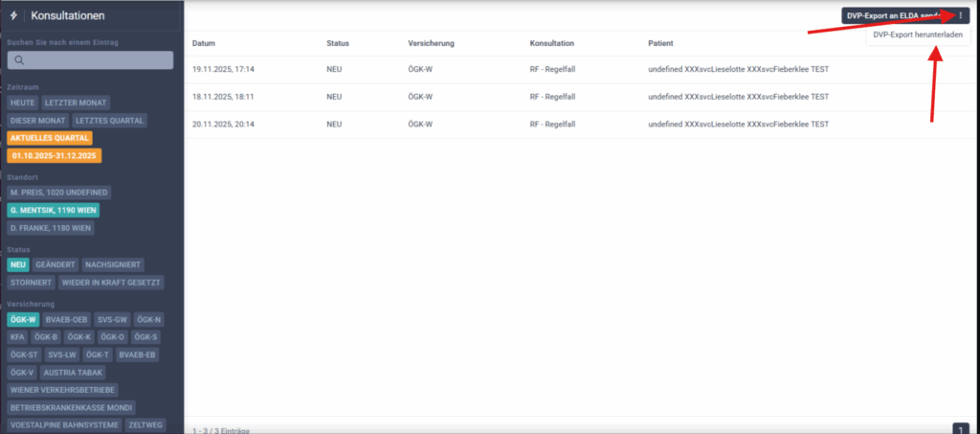The image size is (980, 434).
Task: Select DVP-Export herunterladen from the menu
Action: (x=917, y=34)
